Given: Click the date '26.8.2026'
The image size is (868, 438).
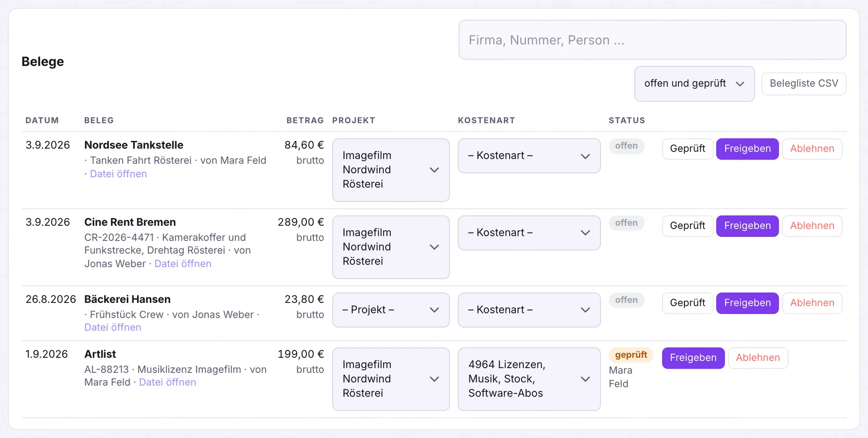Looking at the screenshot, I should coord(51,300).
